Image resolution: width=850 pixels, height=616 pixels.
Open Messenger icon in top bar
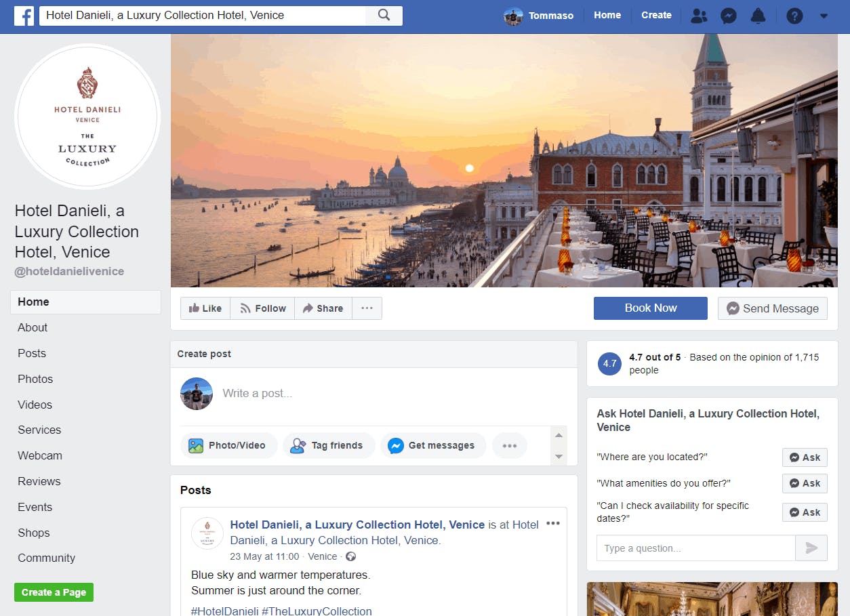tap(729, 16)
